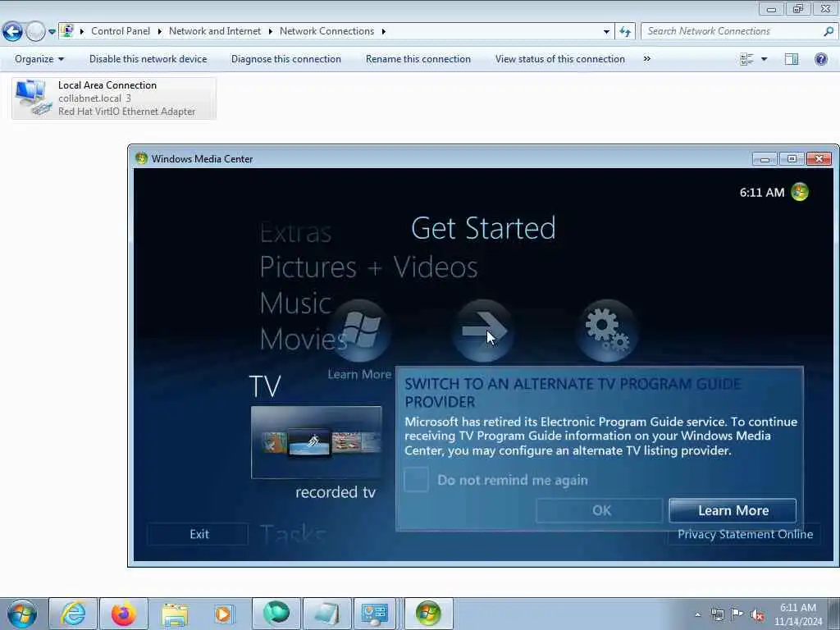Click the Control Panel taskbar icon
This screenshot has height=630, width=840.
click(x=374, y=614)
